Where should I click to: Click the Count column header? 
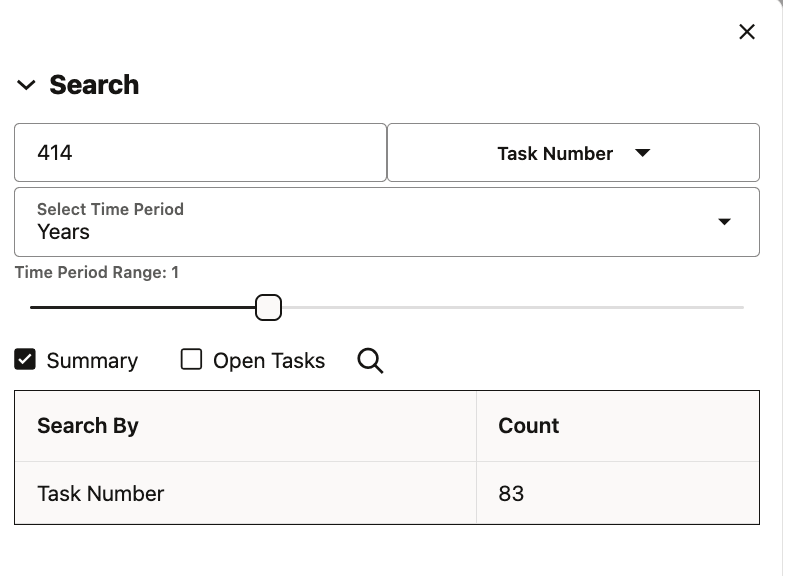[x=528, y=425]
